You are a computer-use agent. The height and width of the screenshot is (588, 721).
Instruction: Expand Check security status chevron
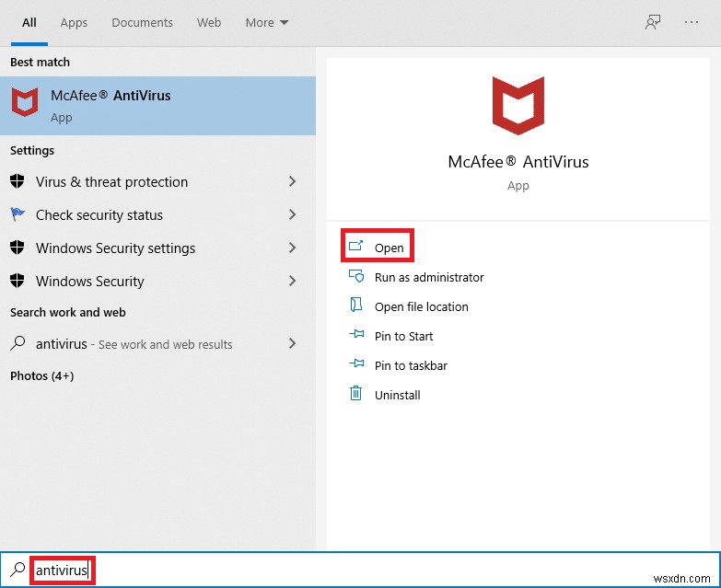click(x=292, y=214)
